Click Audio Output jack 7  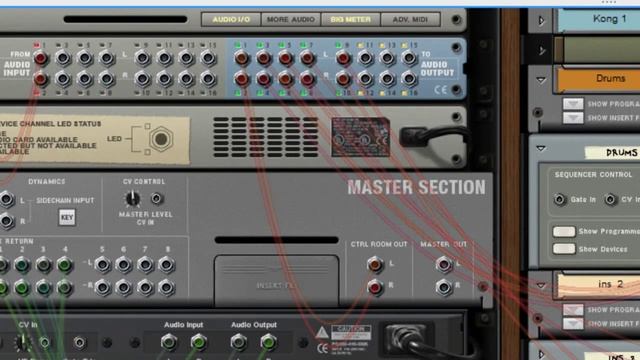pos(307,58)
